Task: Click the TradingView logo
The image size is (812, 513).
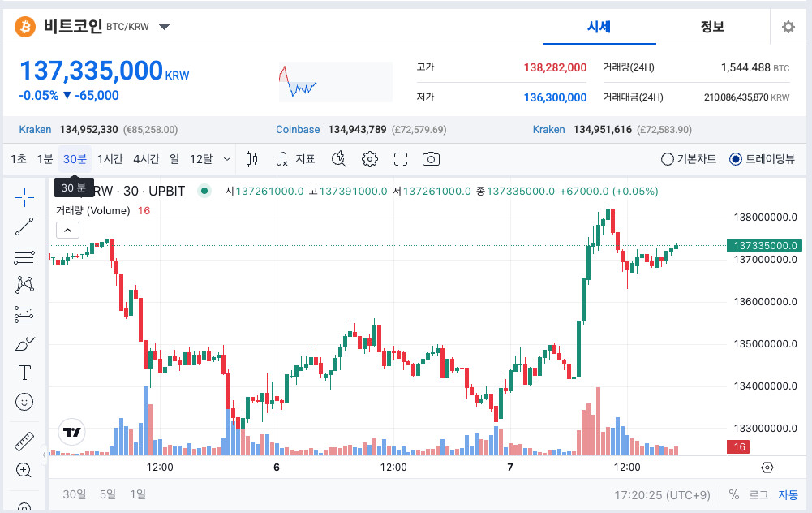Action: tap(72, 432)
